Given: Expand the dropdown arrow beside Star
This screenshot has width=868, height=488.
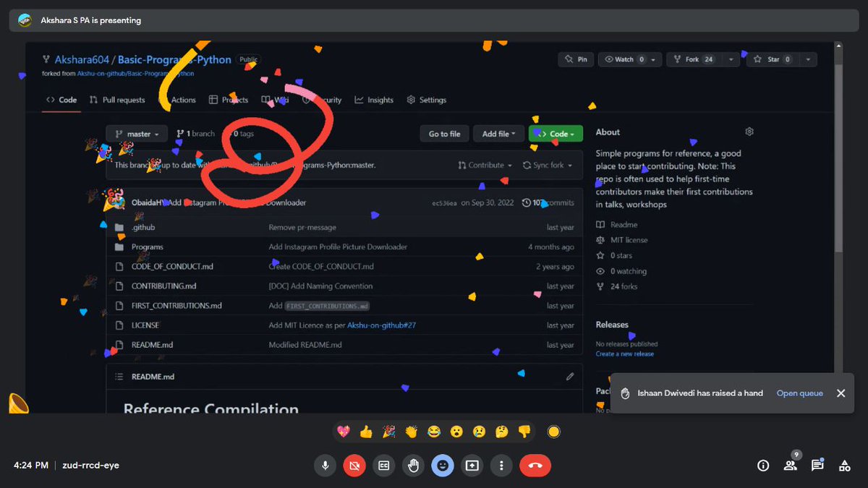Looking at the screenshot, I should (807, 59).
